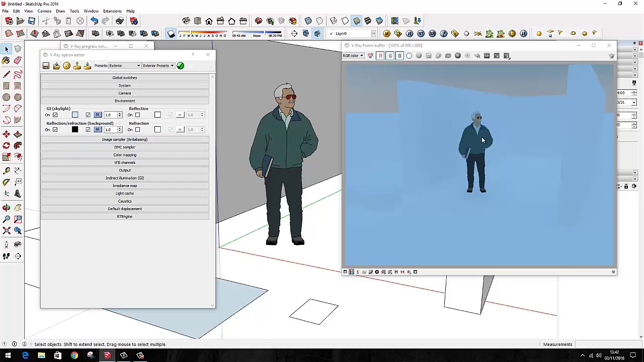The image size is (644, 362).
Task: Click the GI skylight M map button
Action: tap(97, 115)
